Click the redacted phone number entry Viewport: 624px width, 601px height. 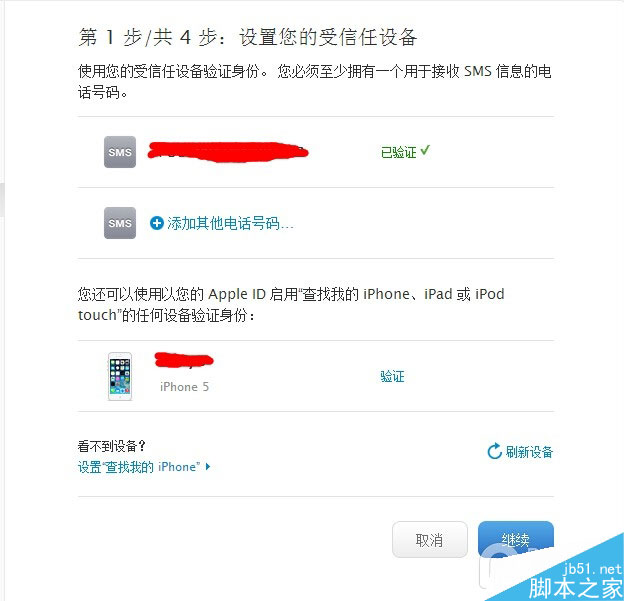228,152
